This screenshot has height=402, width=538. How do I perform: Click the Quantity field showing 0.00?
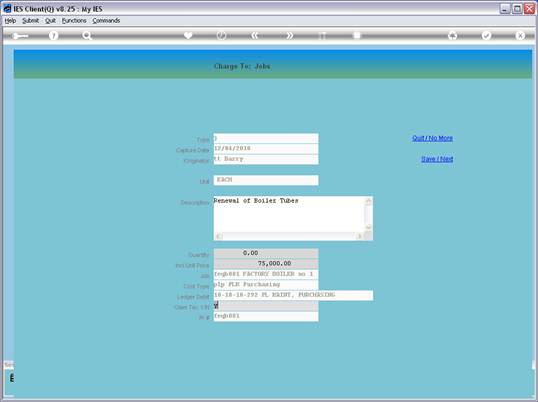pos(266,253)
